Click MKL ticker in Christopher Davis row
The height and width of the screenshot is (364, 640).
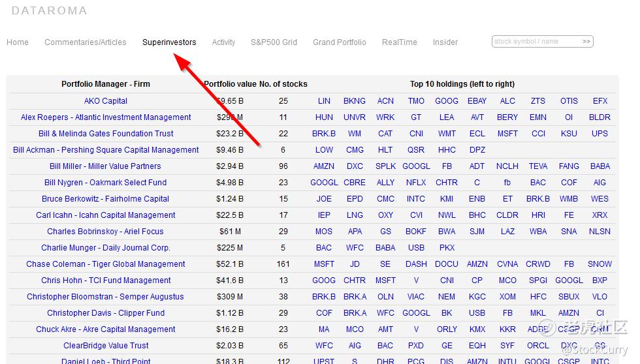pyautogui.click(x=538, y=313)
